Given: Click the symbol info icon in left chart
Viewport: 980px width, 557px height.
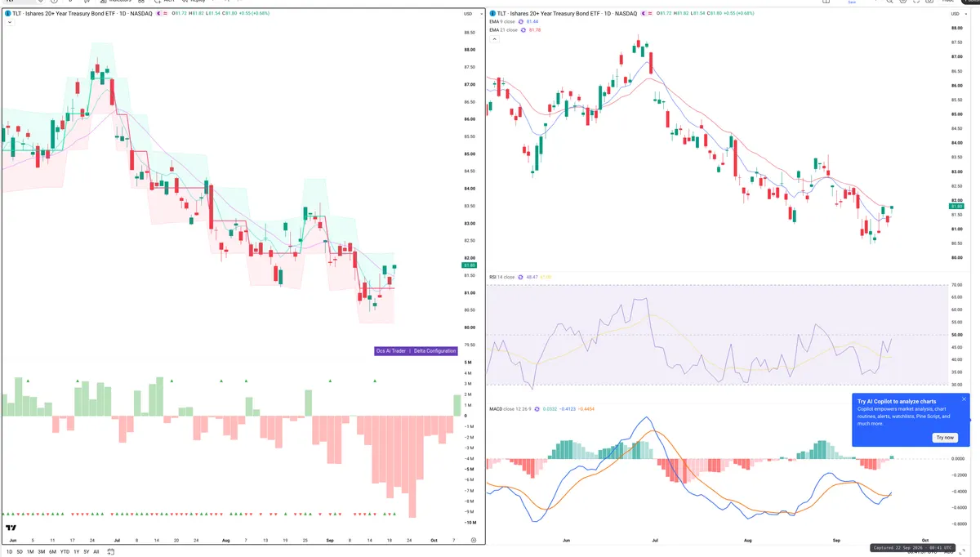Looking at the screenshot, I should pos(7,14).
